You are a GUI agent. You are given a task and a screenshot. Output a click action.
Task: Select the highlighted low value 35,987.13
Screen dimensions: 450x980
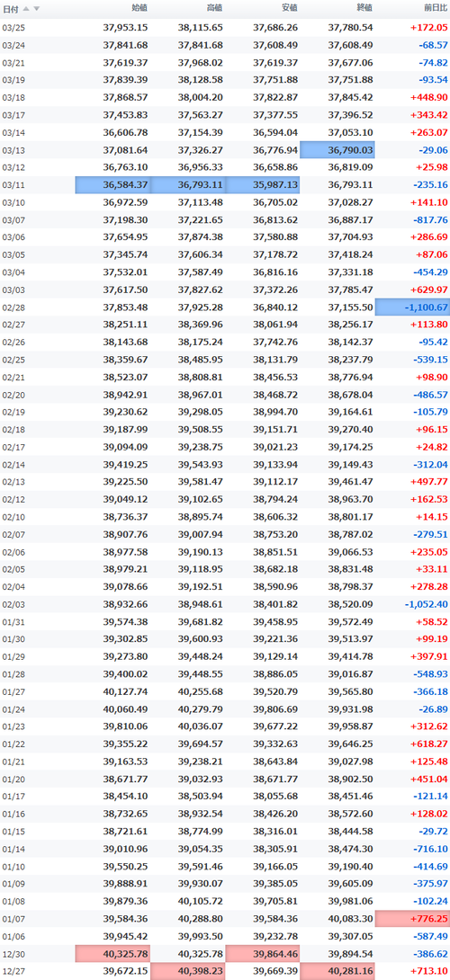[x=262, y=185]
